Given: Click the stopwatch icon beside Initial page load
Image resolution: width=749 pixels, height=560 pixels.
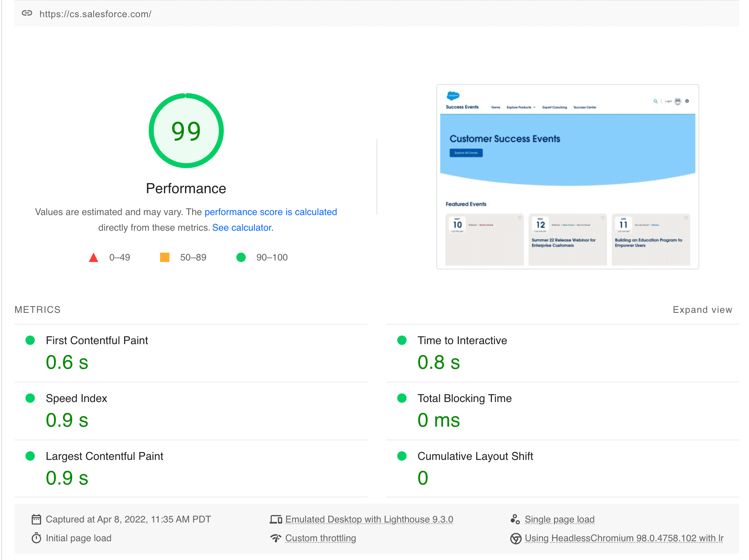Looking at the screenshot, I should pyautogui.click(x=36, y=538).
